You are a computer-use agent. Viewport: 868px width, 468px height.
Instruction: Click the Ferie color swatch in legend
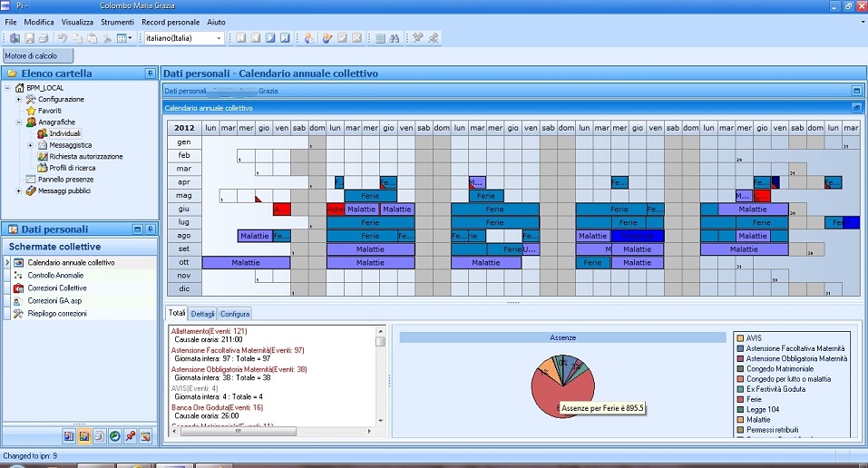coord(740,398)
